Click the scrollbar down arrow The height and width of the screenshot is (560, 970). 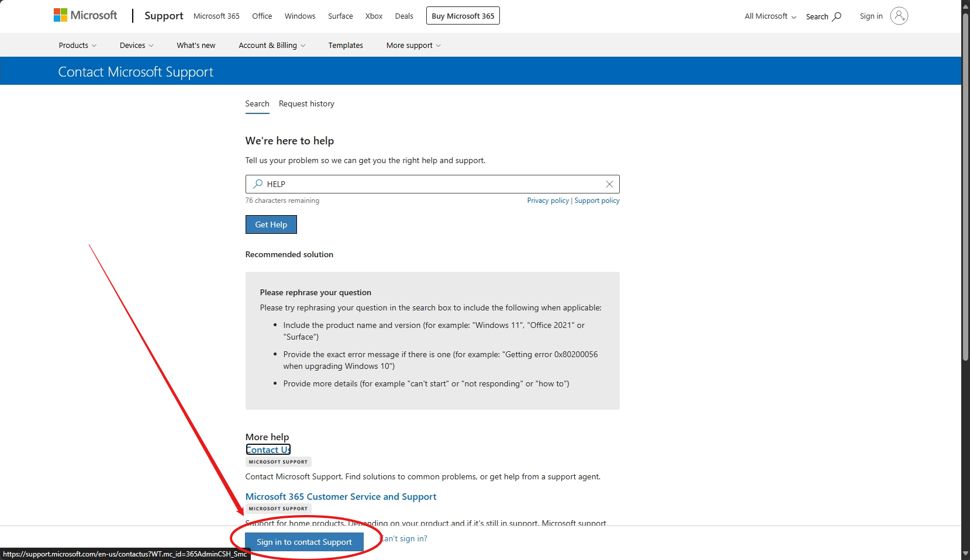point(966,555)
